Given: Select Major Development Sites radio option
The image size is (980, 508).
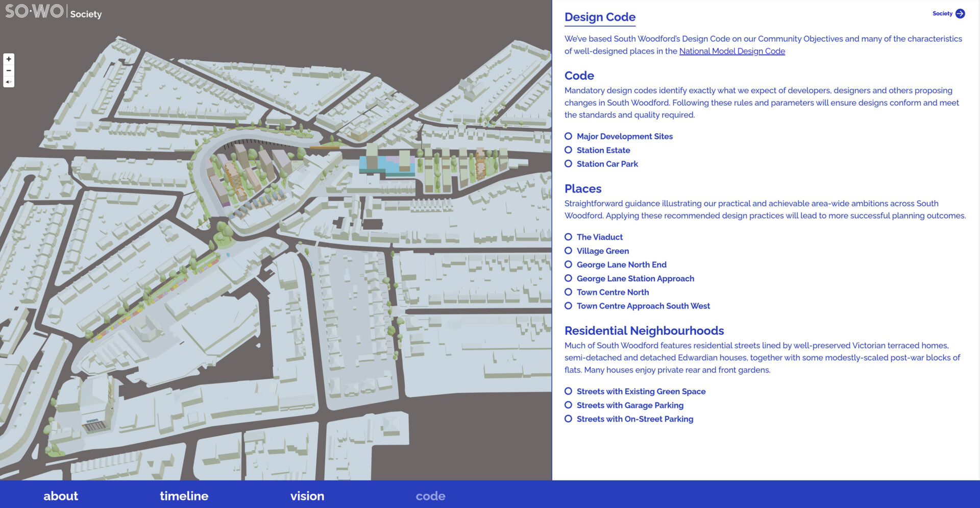Looking at the screenshot, I should (x=568, y=136).
